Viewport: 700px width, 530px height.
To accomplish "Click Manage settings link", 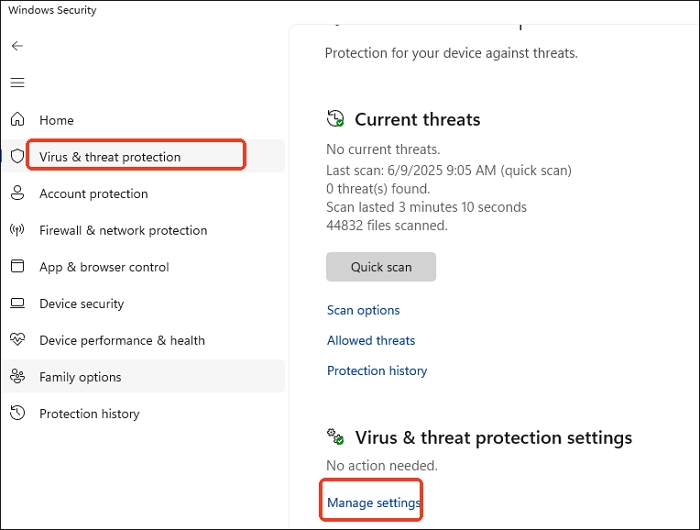I will [373, 503].
